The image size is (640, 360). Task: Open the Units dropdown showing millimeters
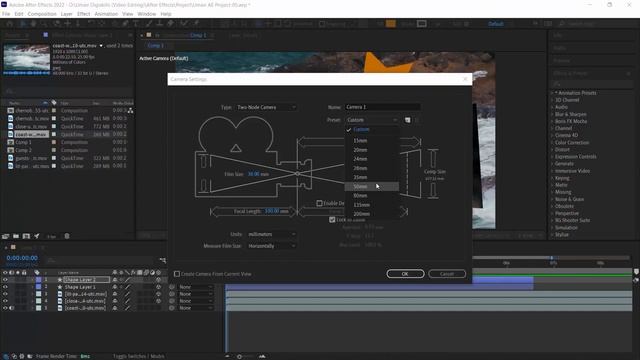(271, 234)
